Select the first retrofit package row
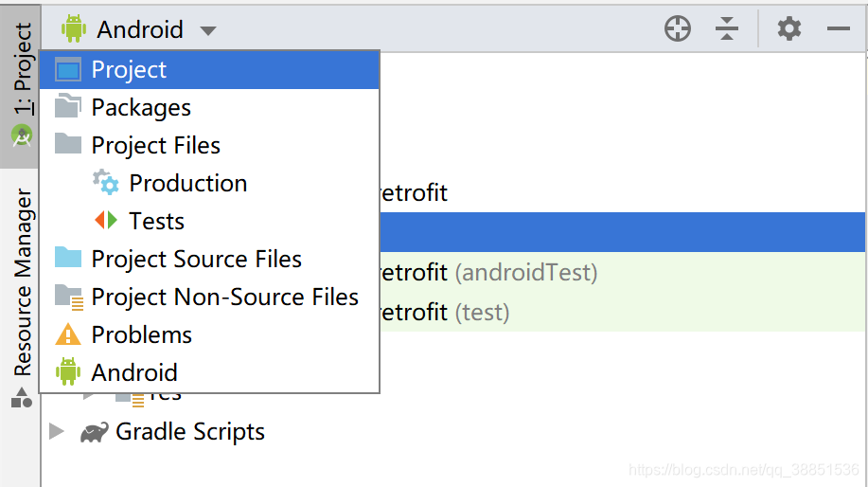Viewport: 868px width, 487px height. (414, 192)
